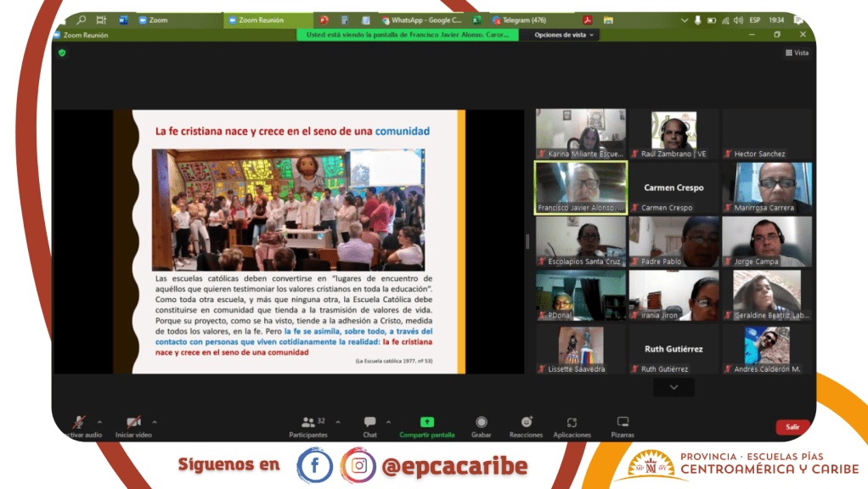Screen dimensions: 868x489
Task: Click the green encryption shield icon
Action: click(x=62, y=53)
